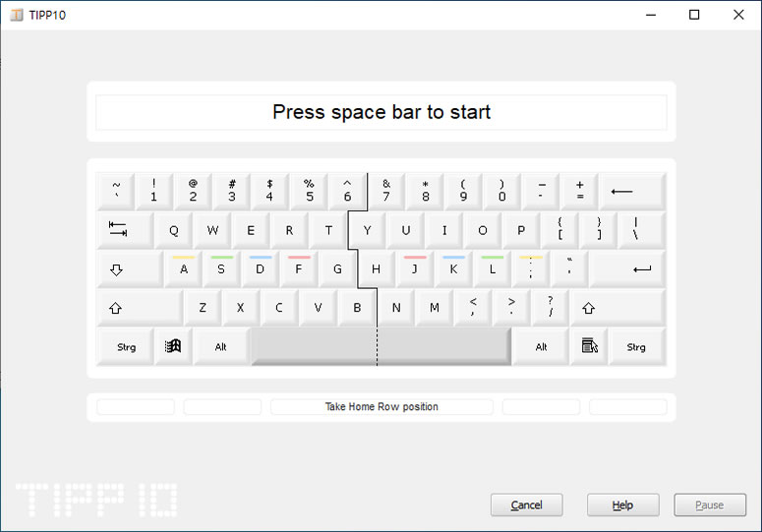Click the Z key
This screenshot has width=762, height=532.
coord(203,308)
